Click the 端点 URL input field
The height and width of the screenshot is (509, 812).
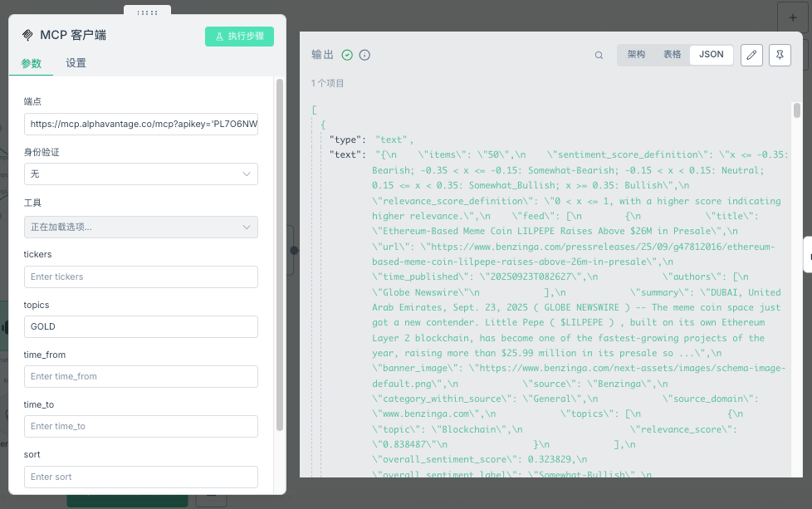(x=140, y=124)
